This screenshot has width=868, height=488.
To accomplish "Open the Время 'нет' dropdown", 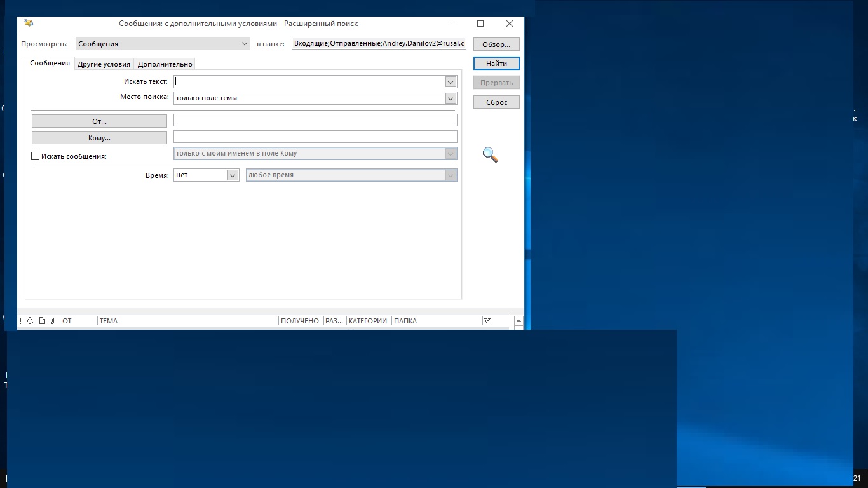I will tap(207, 175).
